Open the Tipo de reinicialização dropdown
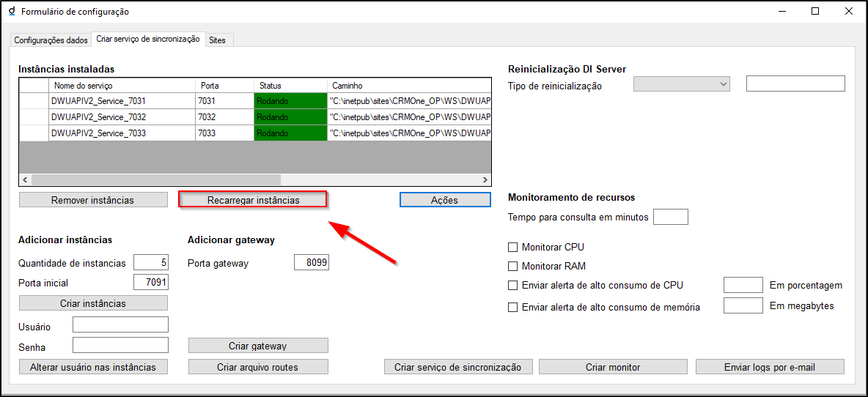Viewport: 868px width, 397px height. pyautogui.click(x=682, y=84)
